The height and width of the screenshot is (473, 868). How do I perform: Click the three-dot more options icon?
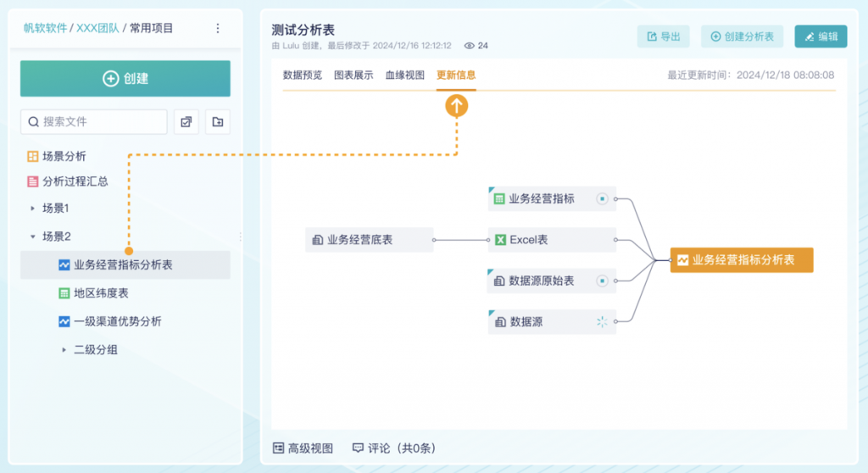click(x=217, y=28)
